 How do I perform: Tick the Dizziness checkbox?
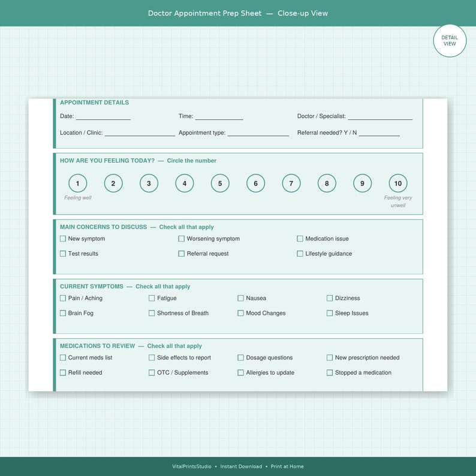330,298
